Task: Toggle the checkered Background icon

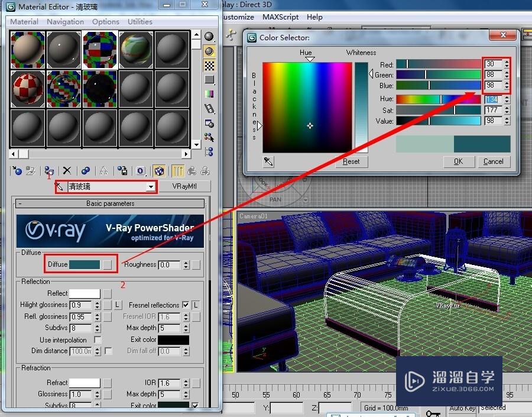Action: [x=209, y=66]
